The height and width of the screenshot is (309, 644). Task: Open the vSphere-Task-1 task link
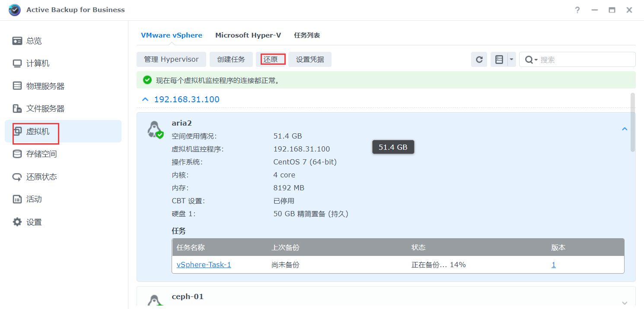[x=204, y=265]
